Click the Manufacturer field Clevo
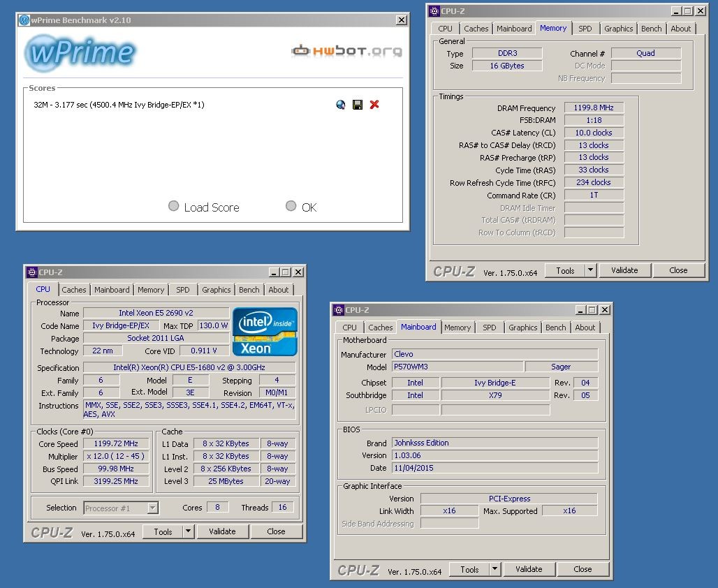The height and width of the screenshot is (588, 718). pyautogui.click(x=495, y=354)
